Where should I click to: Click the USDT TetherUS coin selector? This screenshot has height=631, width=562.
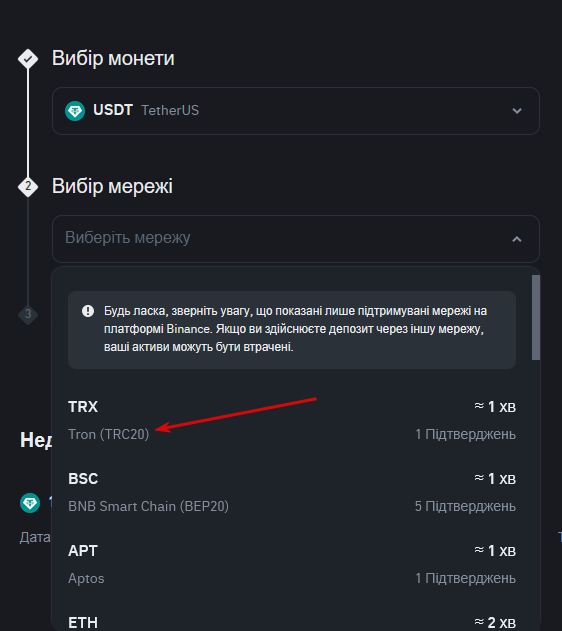click(x=296, y=111)
